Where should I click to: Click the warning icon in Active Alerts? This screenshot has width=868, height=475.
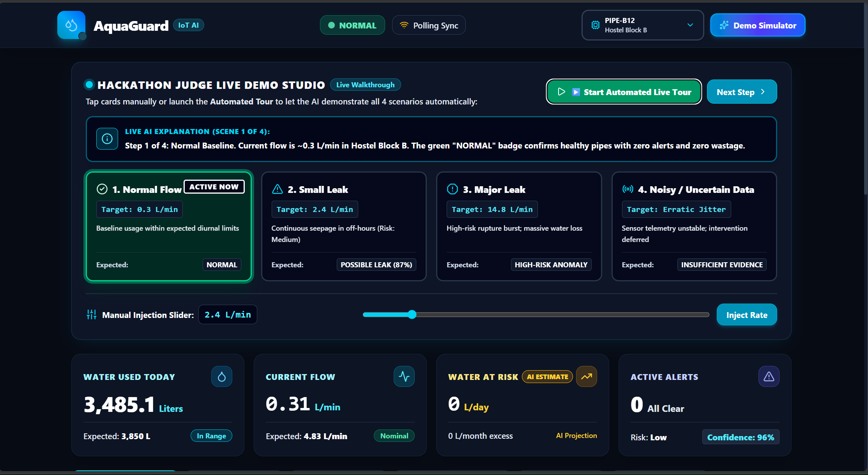point(769,376)
